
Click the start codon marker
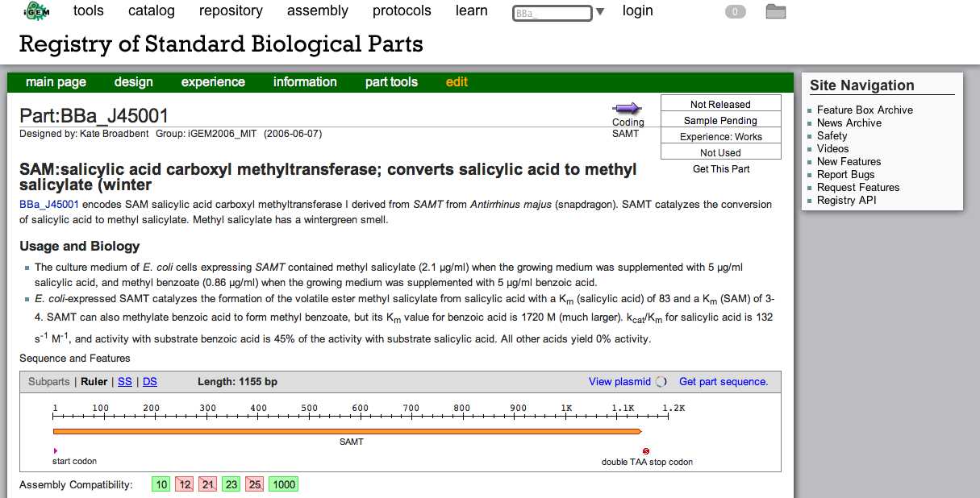55,450
